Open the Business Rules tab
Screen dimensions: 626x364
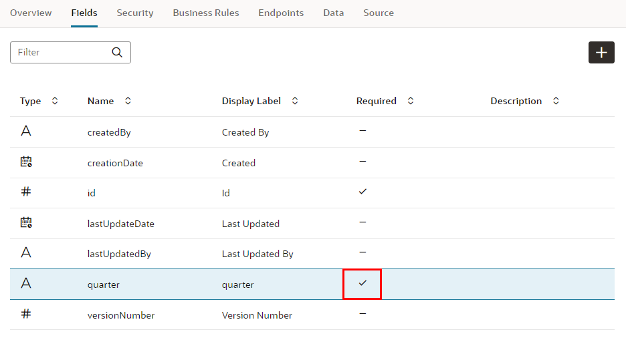[205, 13]
